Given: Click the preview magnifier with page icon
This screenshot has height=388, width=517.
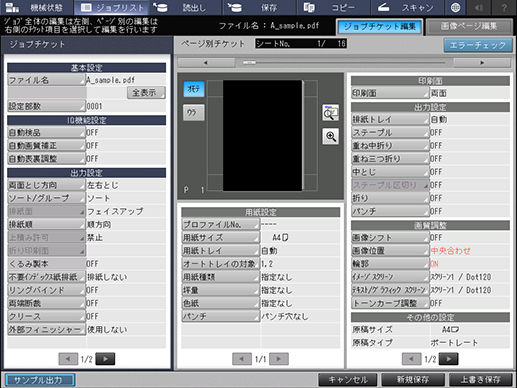Looking at the screenshot, I should coord(330,113).
